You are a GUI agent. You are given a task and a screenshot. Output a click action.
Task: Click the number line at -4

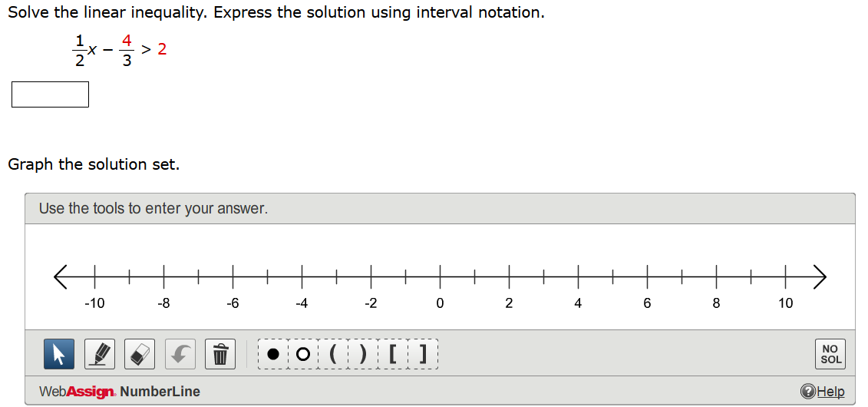click(302, 276)
